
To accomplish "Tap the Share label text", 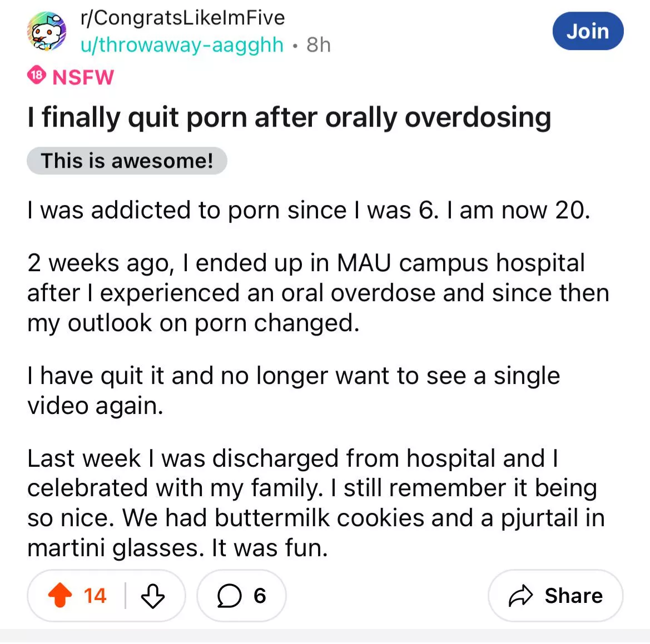I will tap(573, 596).
